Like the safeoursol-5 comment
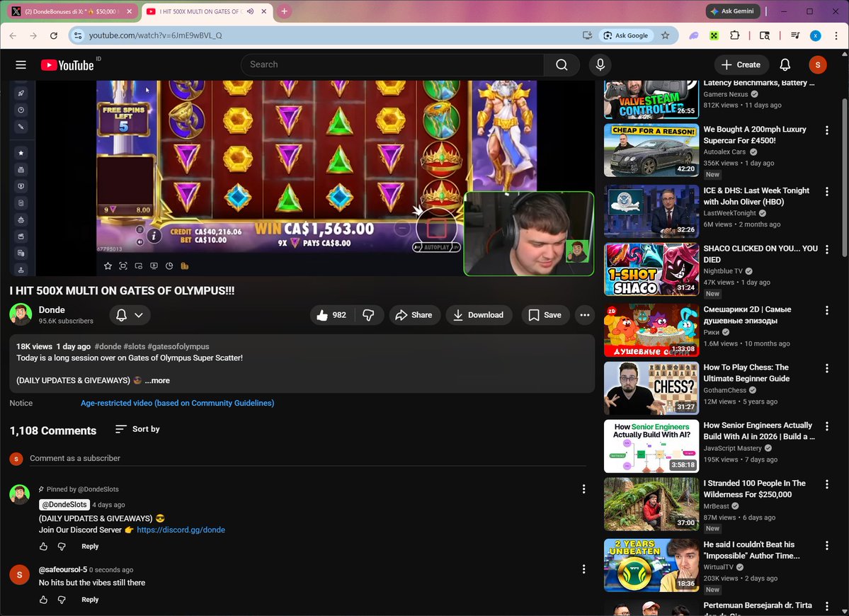This screenshot has width=849, height=616. coord(43,600)
